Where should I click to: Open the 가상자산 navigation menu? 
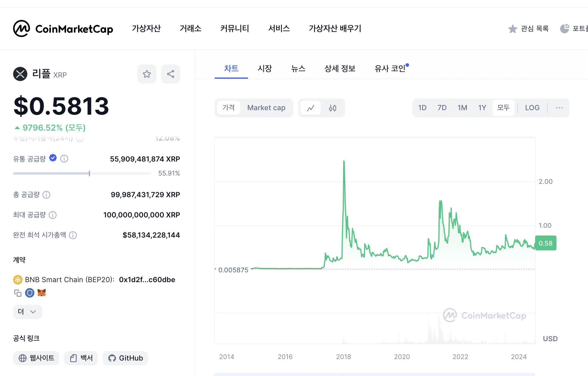[146, 29]
